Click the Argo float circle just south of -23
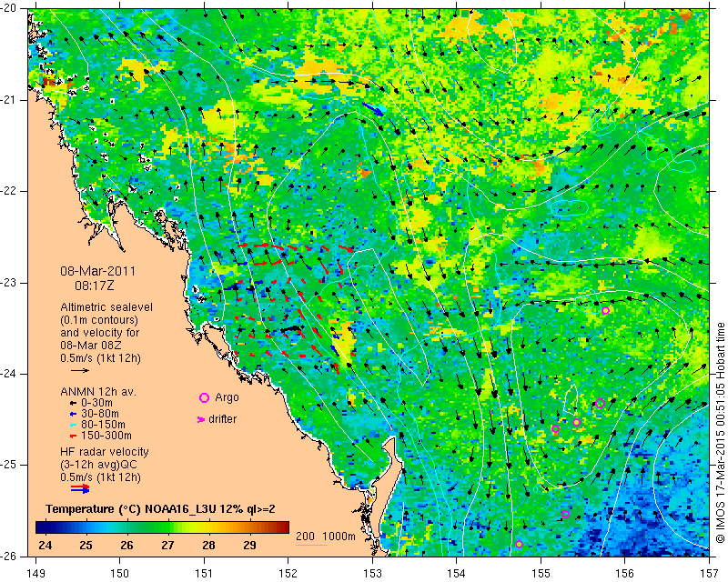Image resolution: width=728 pixels, height=582 pixels. [605, 310]
